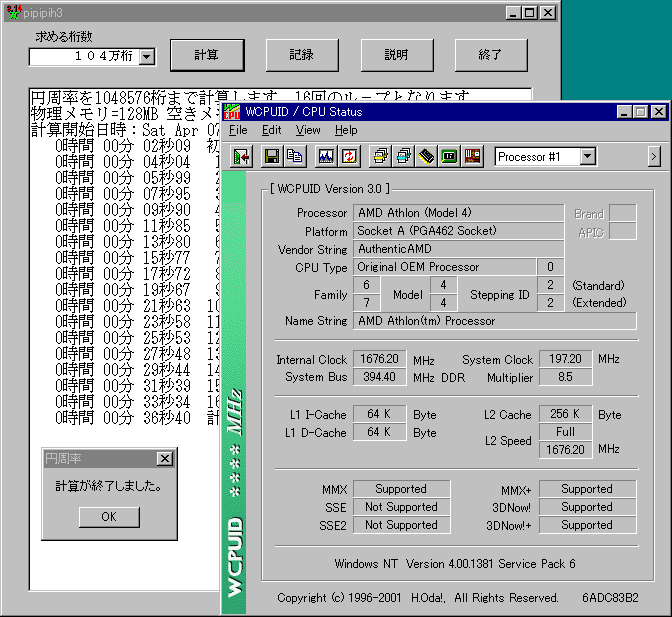
Task: Open the File menu
Action: (x=238, y=130)
